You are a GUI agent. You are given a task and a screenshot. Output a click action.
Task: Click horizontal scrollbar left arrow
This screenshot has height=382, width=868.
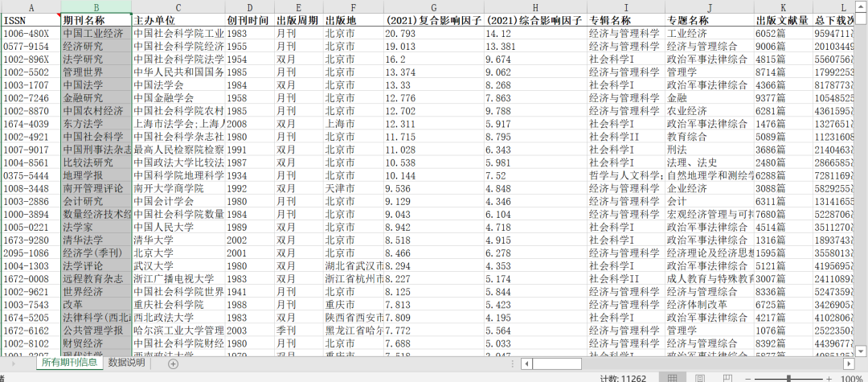(x=526, y=364)
